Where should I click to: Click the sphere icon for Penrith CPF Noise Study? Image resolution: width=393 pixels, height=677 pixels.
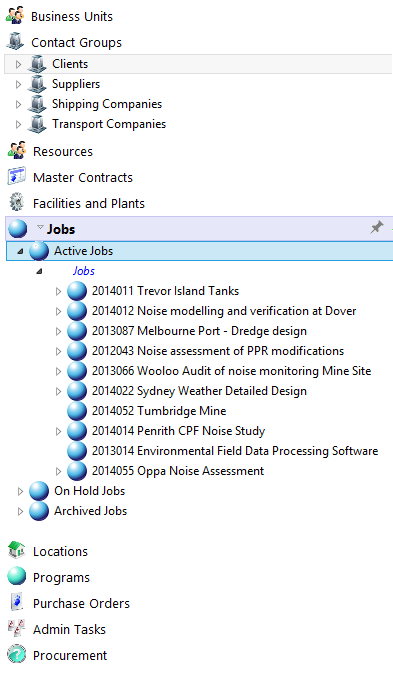[x=77, y=431]
